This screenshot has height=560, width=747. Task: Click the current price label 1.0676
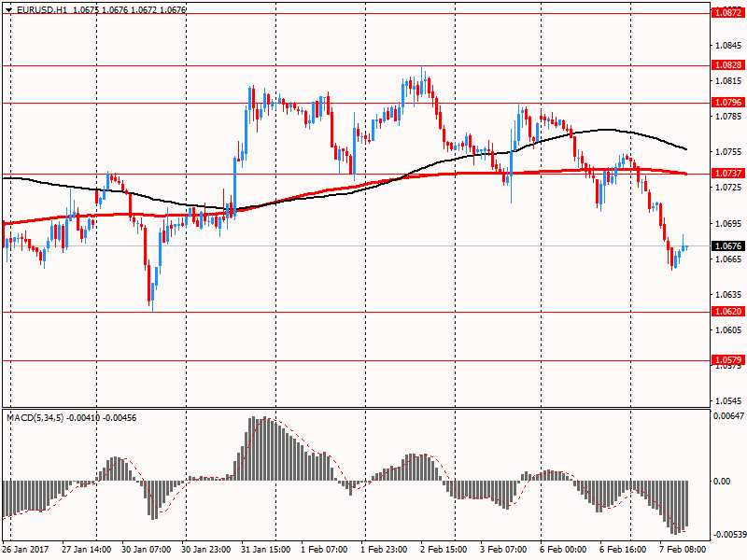(x=726, y=246)
